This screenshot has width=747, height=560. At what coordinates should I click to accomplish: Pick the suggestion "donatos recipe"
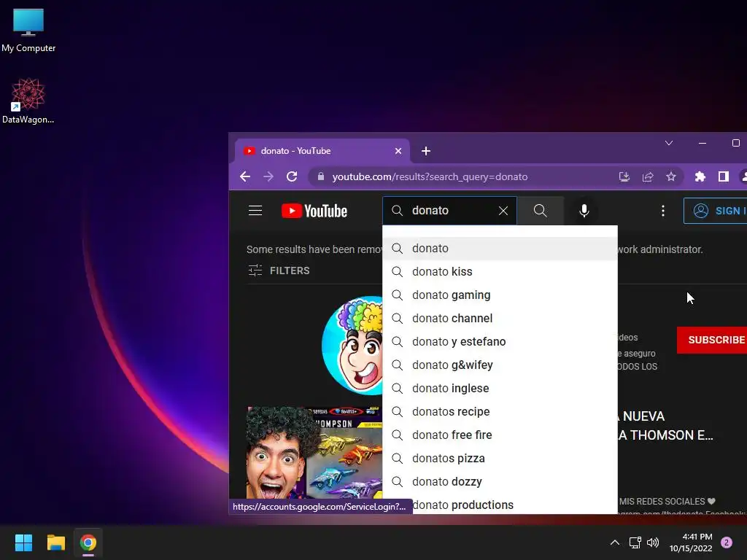click(500, 411)
